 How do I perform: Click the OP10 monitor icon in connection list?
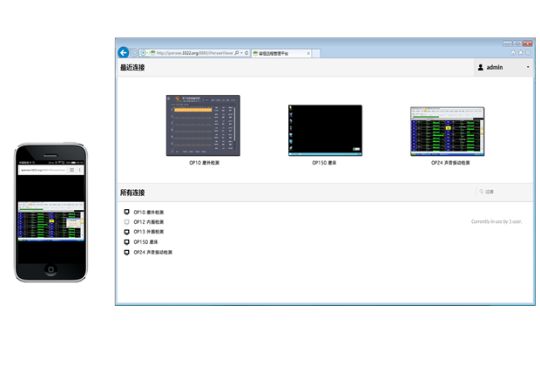click(126, 212)
